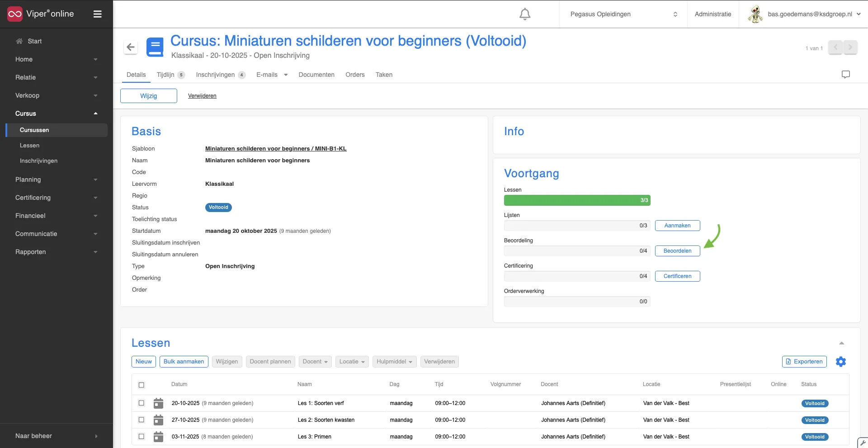
Task: Open the wrench tool icon in the corner
Action: pyautogui.click(x=863, y=443)
